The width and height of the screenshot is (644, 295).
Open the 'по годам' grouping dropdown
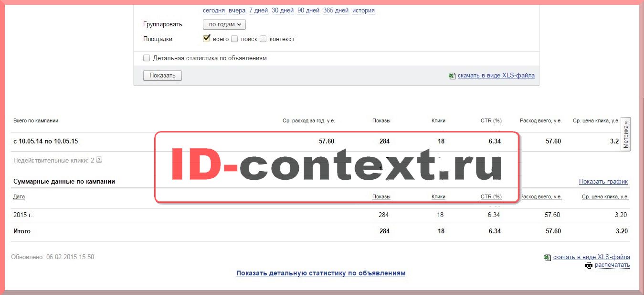pos(224,24)
